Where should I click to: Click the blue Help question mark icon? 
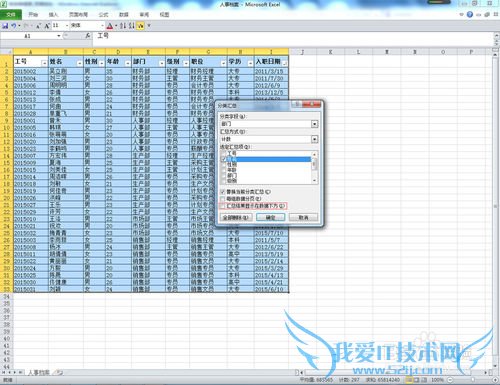470,14
